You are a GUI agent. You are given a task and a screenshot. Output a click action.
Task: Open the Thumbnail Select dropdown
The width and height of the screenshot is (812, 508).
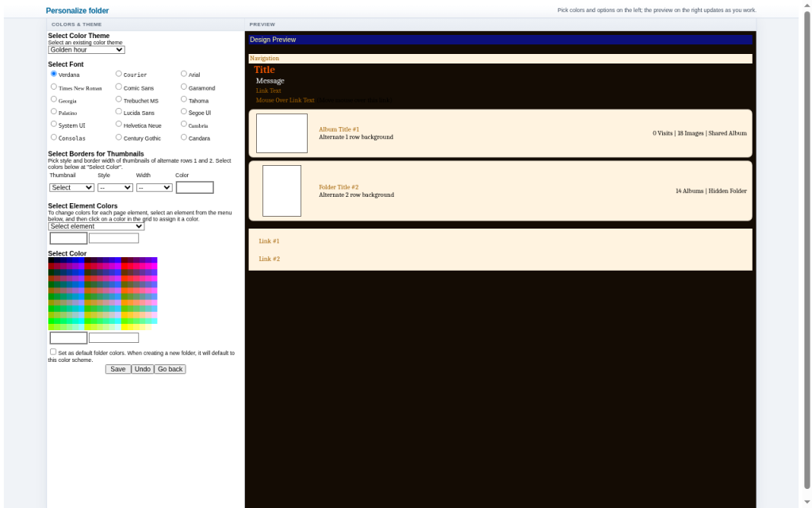point(71,187)
